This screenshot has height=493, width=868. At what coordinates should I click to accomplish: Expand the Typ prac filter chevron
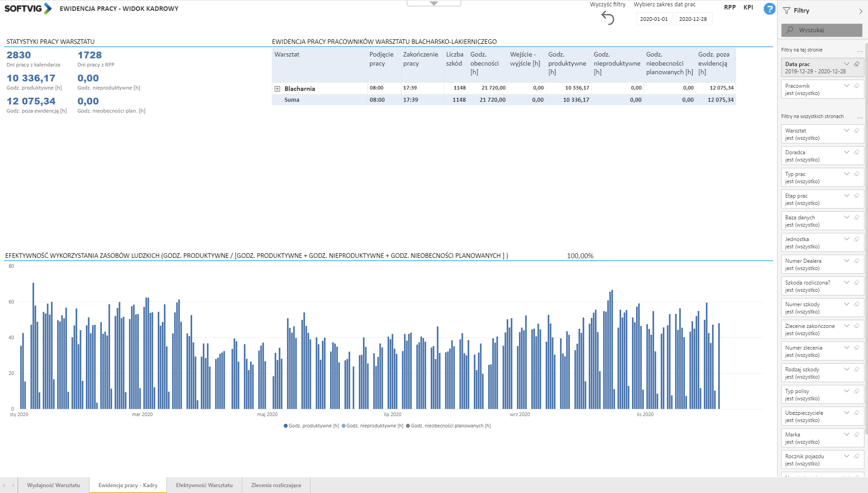pyautogui.click(x=846, y=174)
